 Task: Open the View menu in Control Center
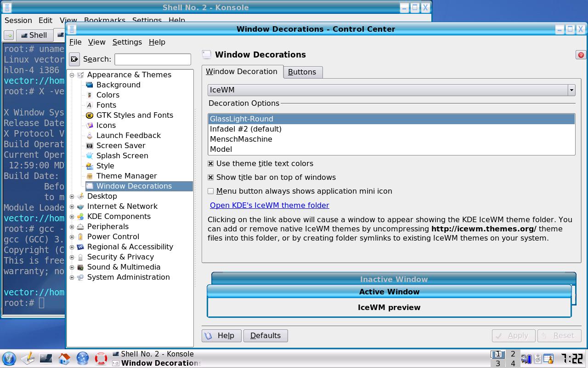(x=96, y=42)
